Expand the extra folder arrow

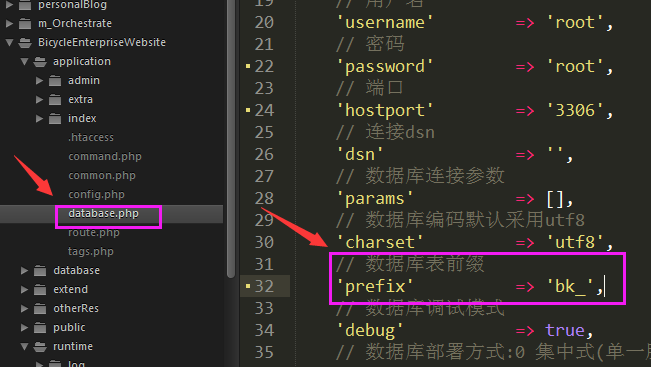pyautogui.click(x=39, y=100)
